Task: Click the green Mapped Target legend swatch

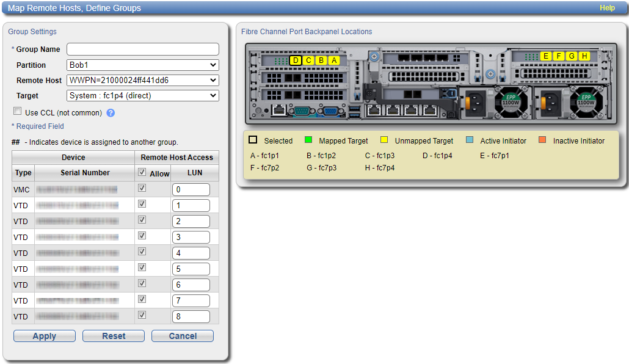Action: click(x=308, y=140)
